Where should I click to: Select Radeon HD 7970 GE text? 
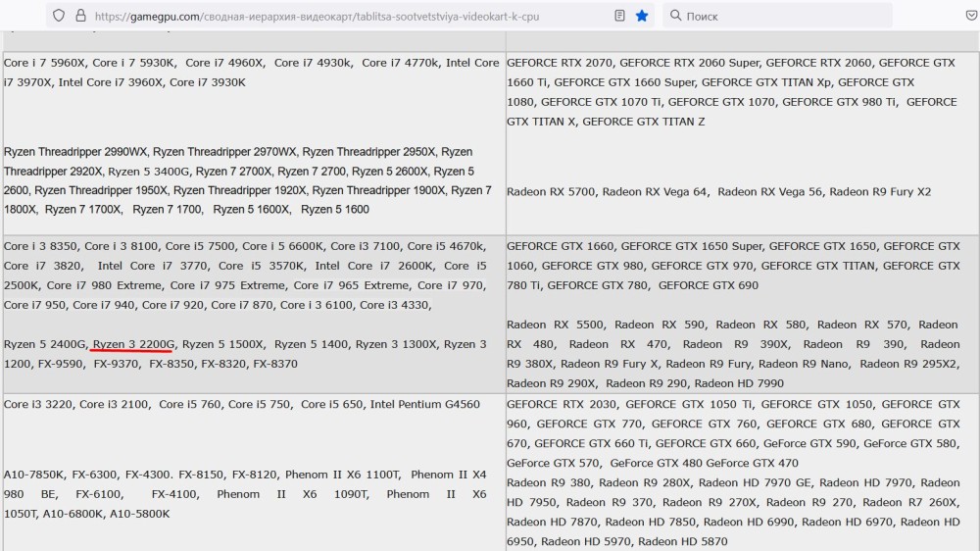(x=755, y=482)
